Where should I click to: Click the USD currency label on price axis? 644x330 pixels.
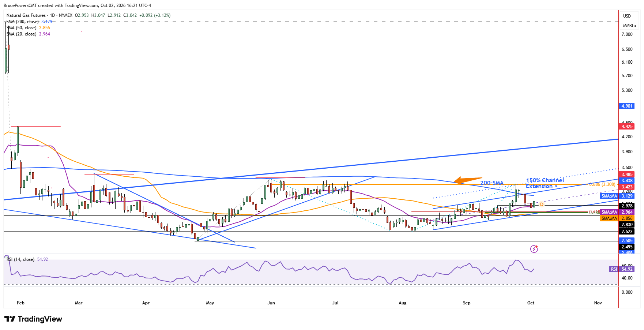click(627, 16)
